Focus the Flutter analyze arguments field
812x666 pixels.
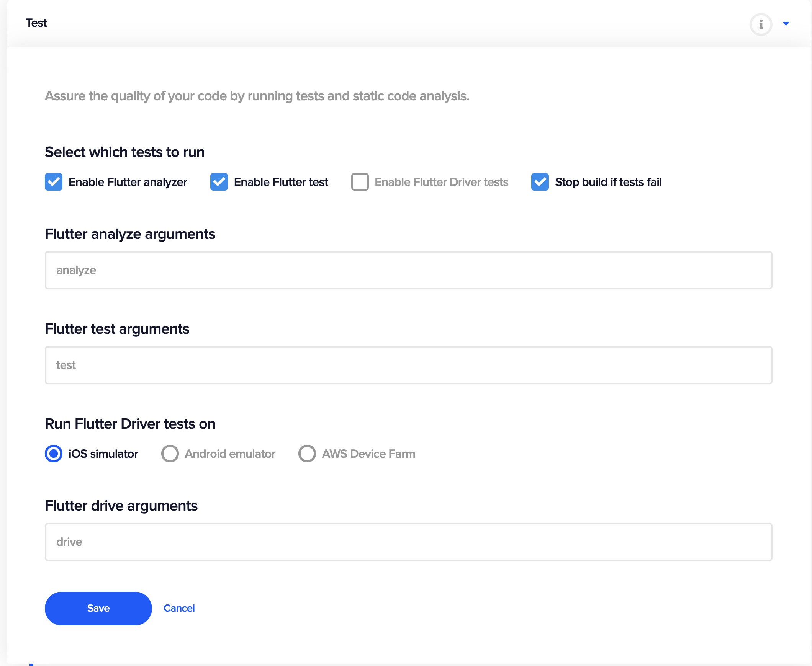pyautogui.click(x=408, y=270)
